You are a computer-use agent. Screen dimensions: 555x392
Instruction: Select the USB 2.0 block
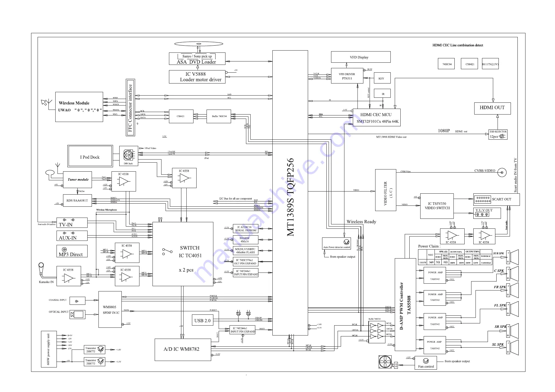[202, 321]
